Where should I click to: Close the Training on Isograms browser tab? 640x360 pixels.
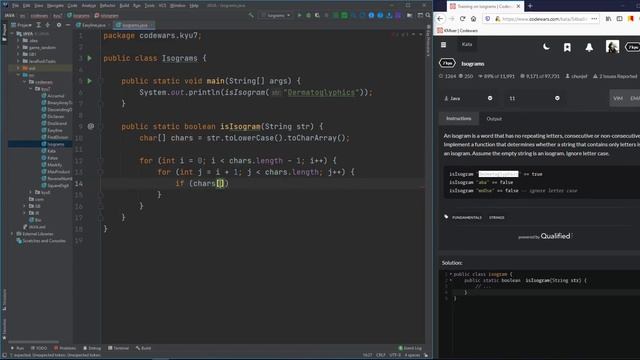pyautogui.click(x=518, y=6)
